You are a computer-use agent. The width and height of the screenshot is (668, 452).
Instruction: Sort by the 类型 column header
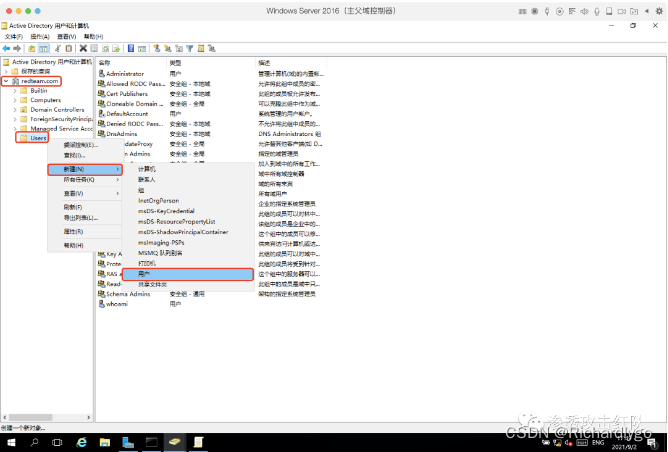point(211,63)
